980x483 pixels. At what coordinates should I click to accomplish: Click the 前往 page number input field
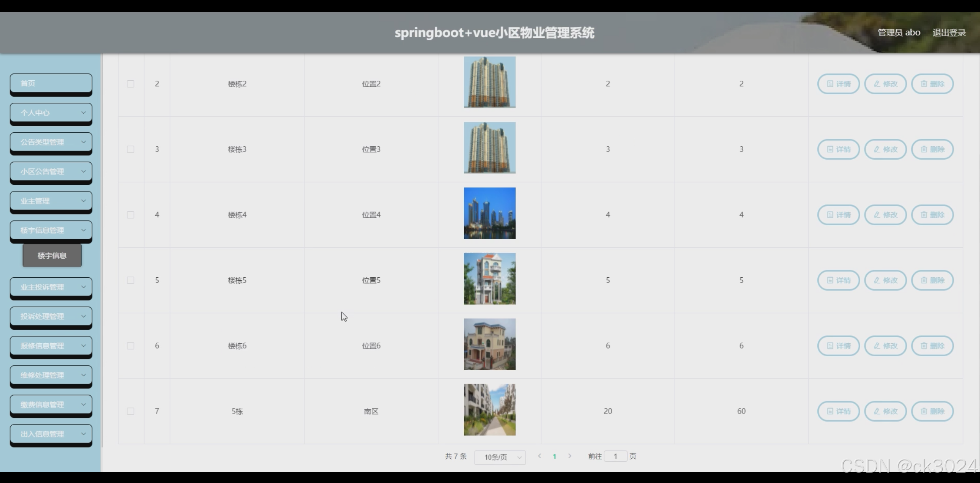coord(615,456)
